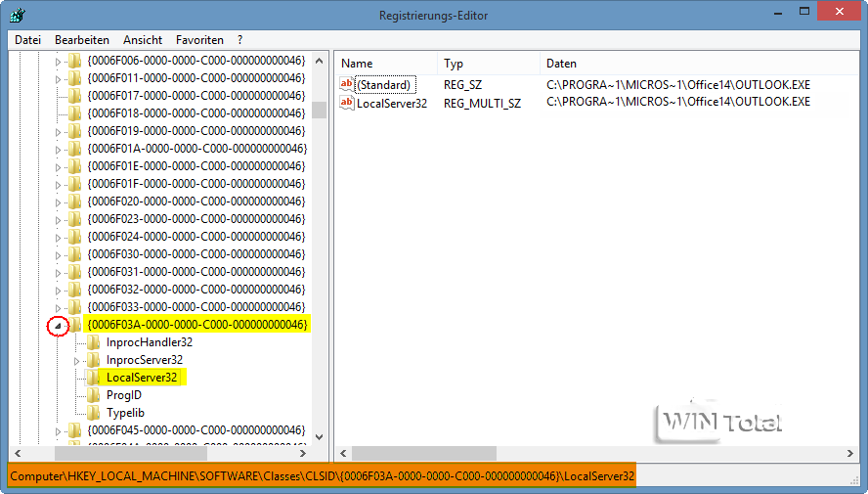Click OUTLOOK.EXE path data of (Standard) row

[x=678, y=85]
